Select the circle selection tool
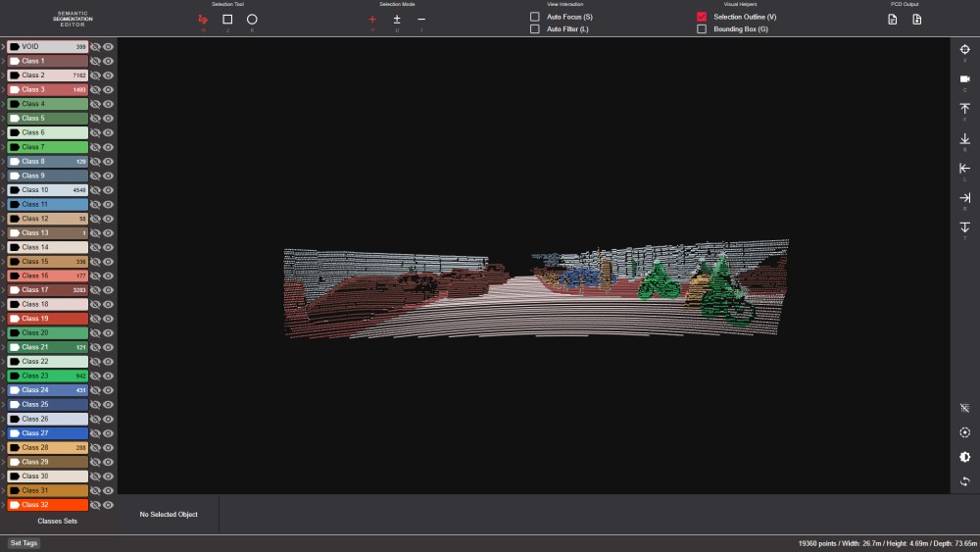The height and width of the screenshot is (552, 980). coord(252,19)
